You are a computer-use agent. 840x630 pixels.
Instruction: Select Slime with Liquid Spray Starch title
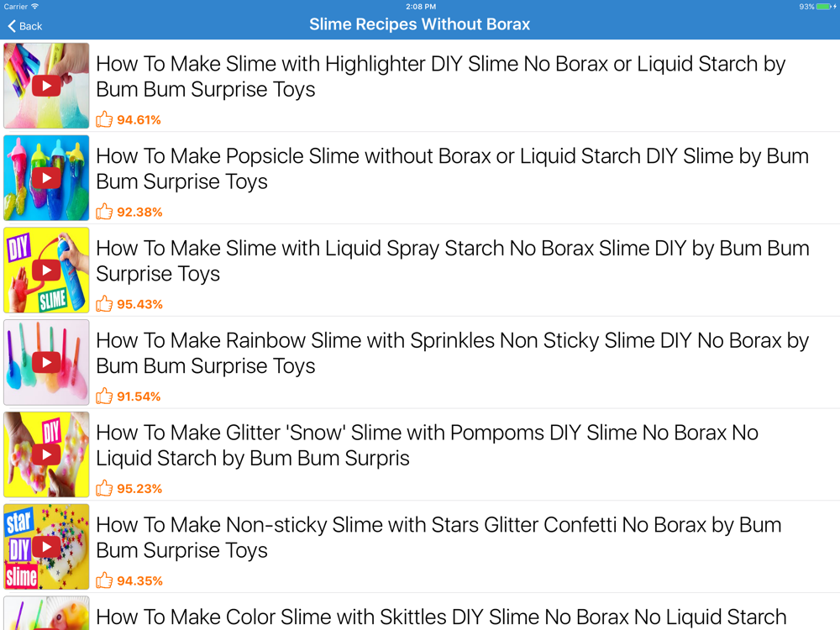[453, 261]
